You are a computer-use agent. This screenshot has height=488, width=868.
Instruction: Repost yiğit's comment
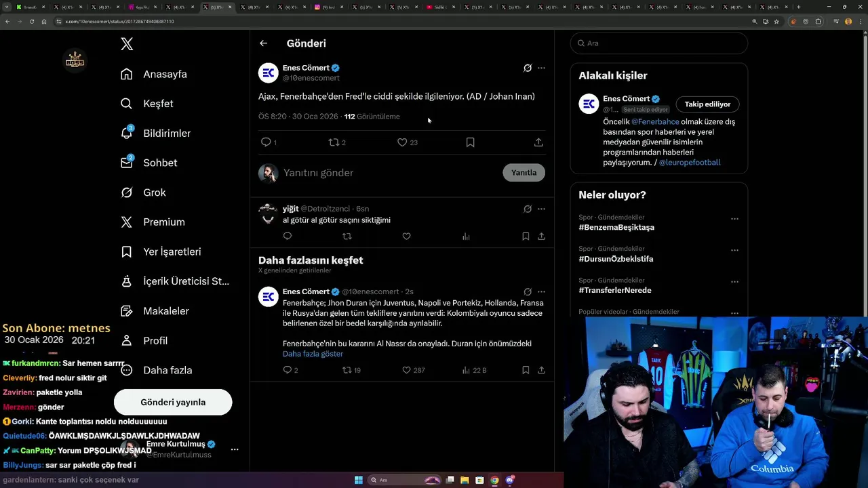[x=347, y=237]
